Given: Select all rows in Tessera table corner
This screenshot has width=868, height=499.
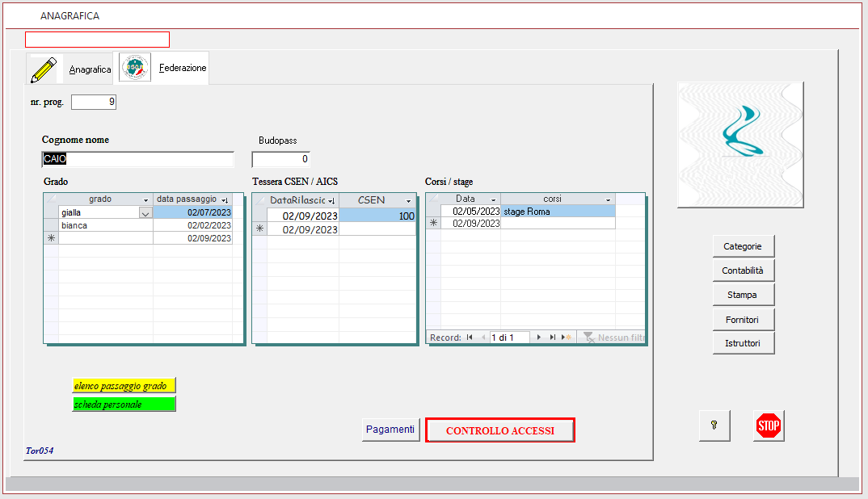Looking at the screenshot, I should click(259, 199).
